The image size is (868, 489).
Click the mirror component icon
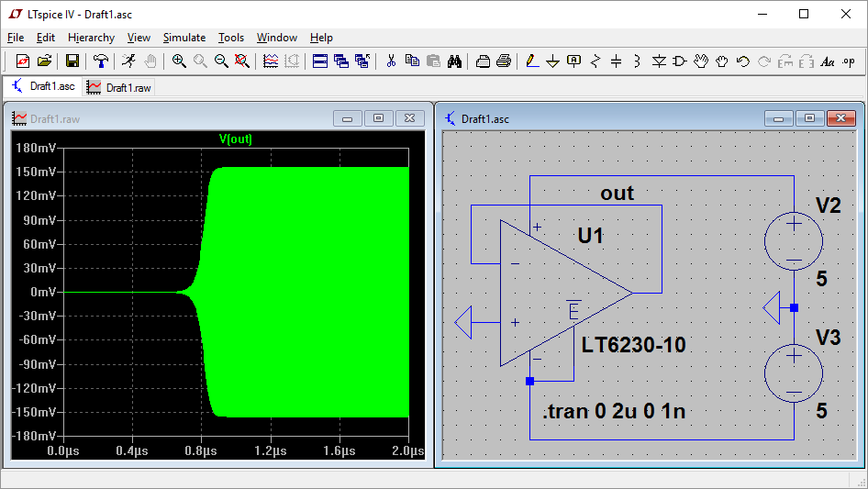point(806,61)
